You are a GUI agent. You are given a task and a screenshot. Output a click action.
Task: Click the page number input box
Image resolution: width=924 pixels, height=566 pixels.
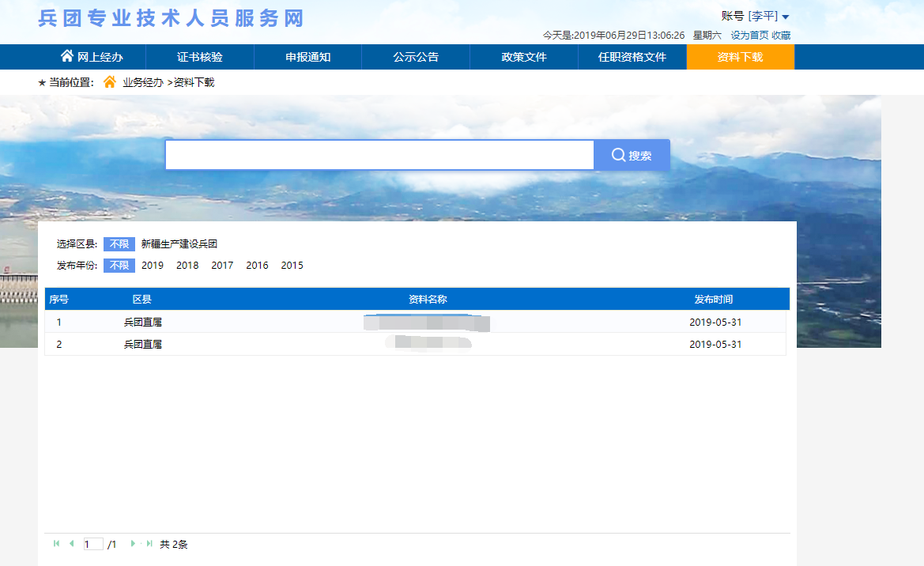pyautogui.click(x=93, y=544)
